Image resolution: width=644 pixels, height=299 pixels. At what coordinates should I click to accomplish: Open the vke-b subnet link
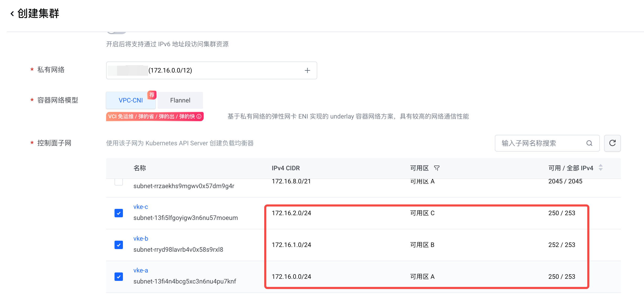tap(141, 239)
